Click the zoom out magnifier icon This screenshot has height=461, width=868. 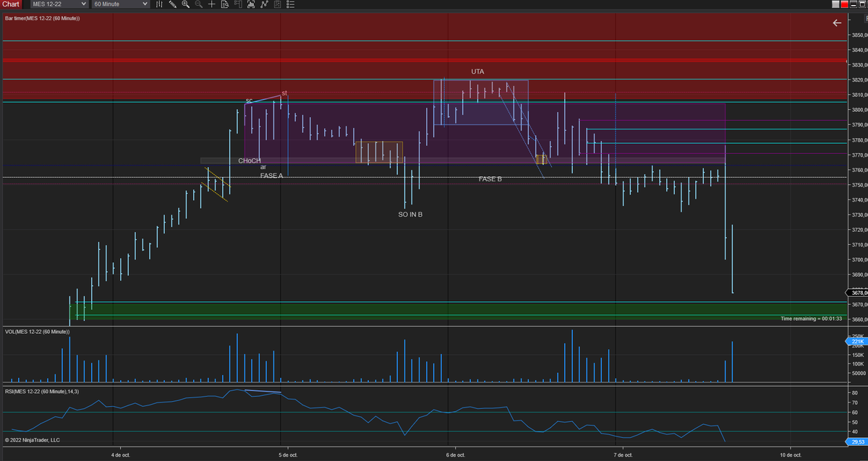[x=198, y=4]
